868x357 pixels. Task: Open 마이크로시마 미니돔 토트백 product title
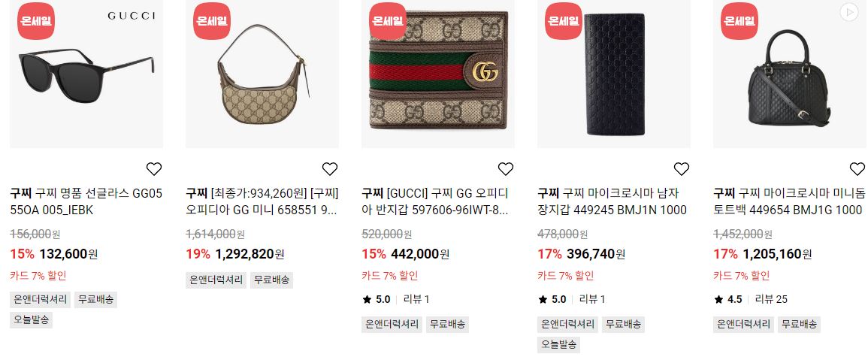click(x=789, y=202)
